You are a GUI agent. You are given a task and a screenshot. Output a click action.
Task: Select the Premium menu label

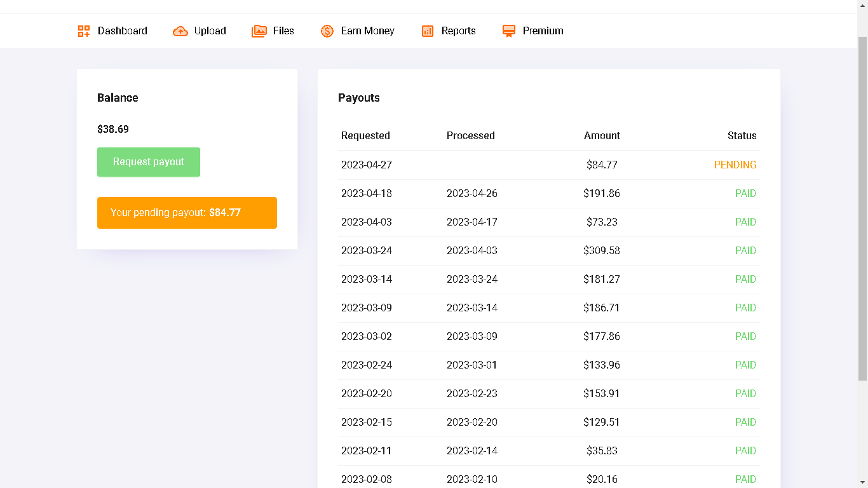pos(543,31)
